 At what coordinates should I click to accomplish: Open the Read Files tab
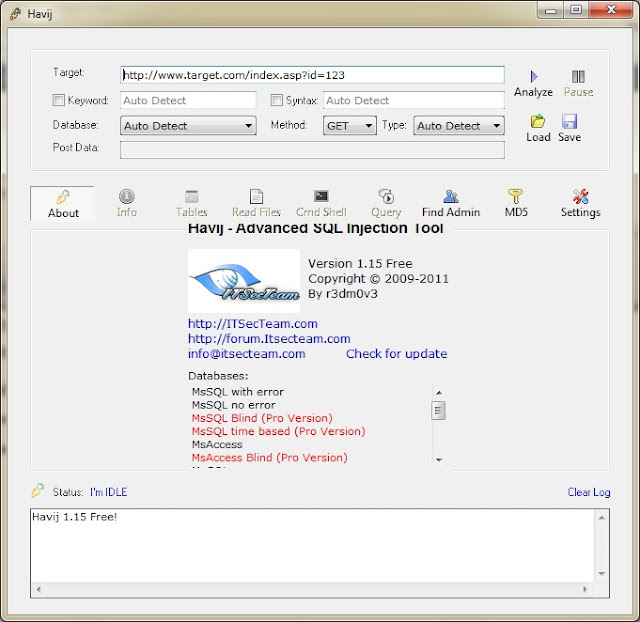pos(256,204)
